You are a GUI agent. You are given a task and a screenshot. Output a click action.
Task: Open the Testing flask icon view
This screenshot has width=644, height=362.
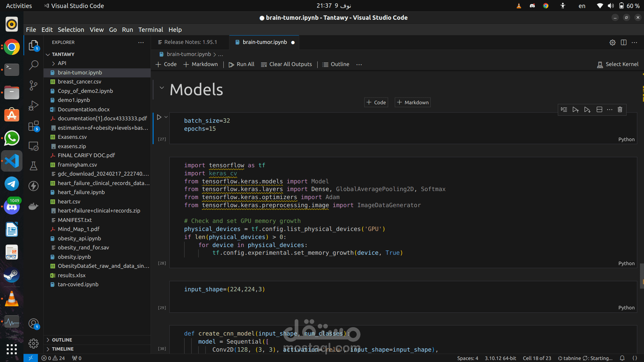click(x=34, y=166)
